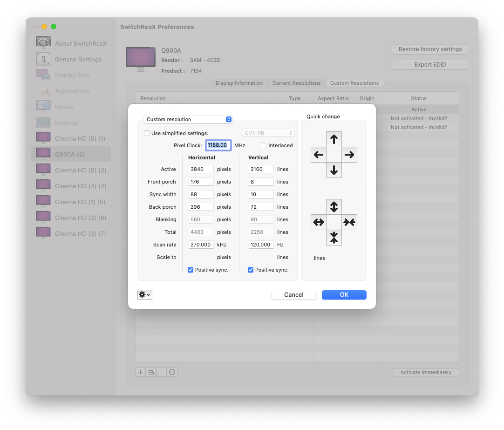The height and width of the screenshot is (430, 504).
Task: Open the gear actions menu in dialog
Action: (145, 294)
